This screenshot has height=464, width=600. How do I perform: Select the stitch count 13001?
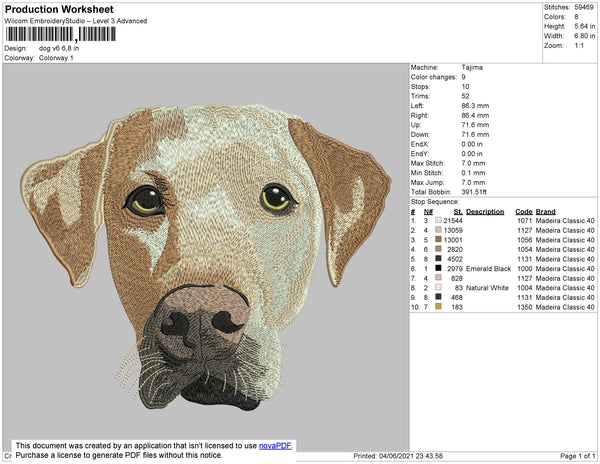pyautogui.click(x=453, y=240)
